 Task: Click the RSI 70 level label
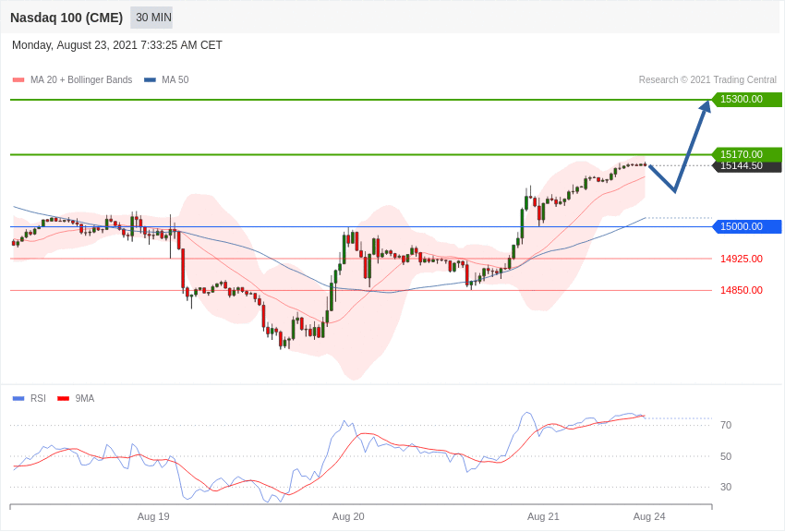[x=726, y=425]
